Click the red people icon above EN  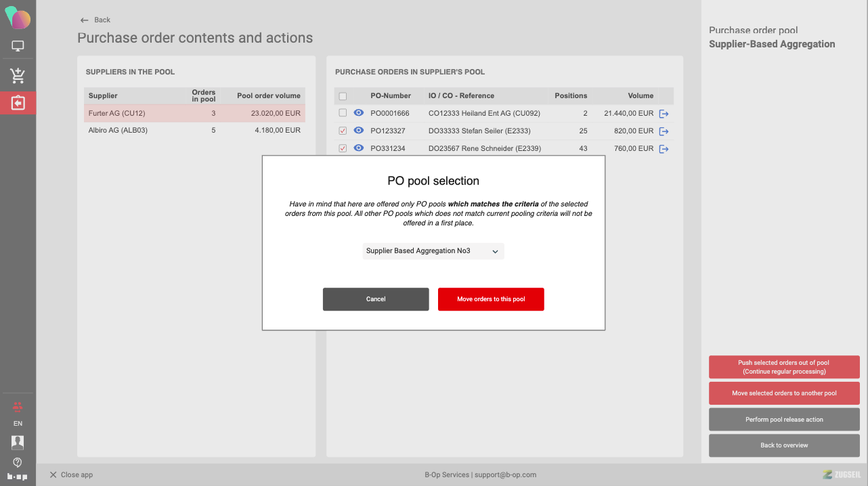(18, 406)
